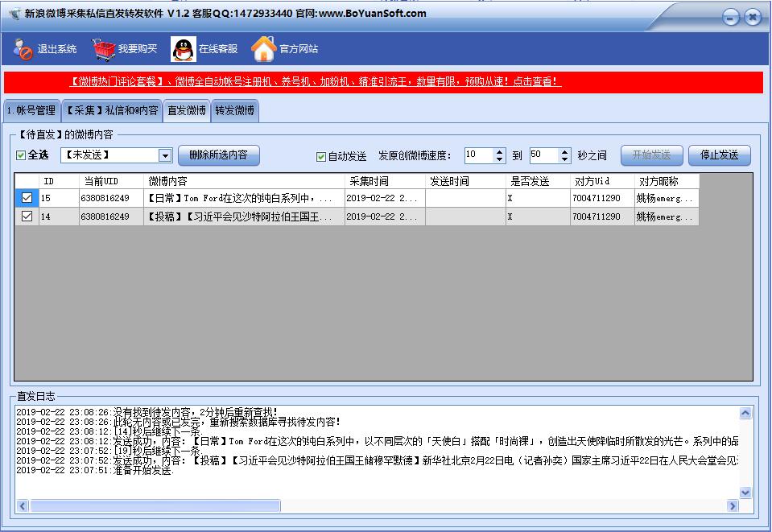Open the red promotional banner link
The height and width of the screenshot is (532, 772).
tap(315, 82)
